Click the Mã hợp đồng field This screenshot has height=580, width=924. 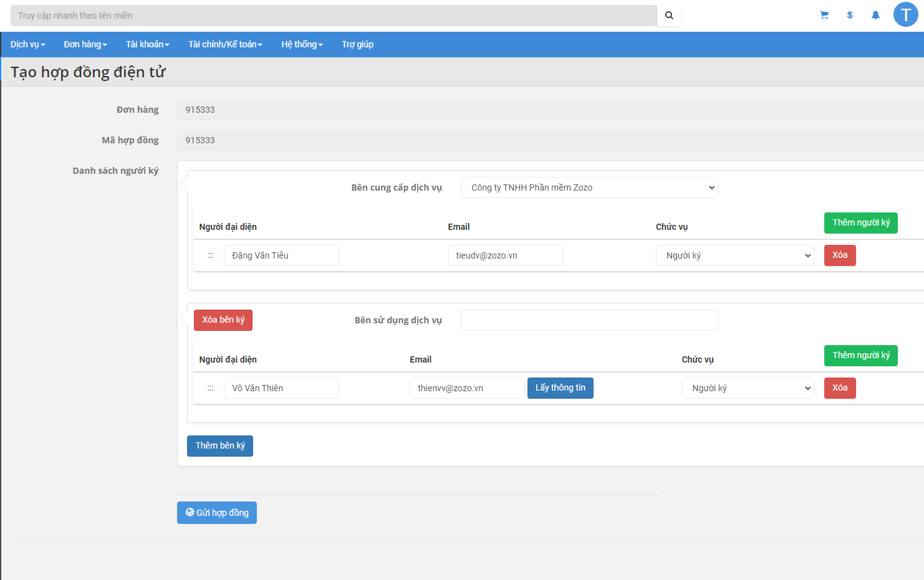click(551, 140)
